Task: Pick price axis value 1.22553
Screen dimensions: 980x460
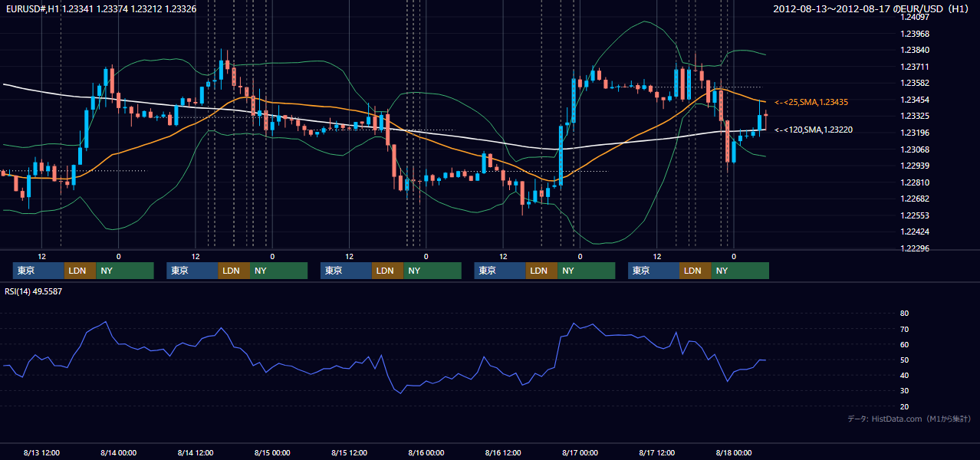Action: tap(915, 215)
